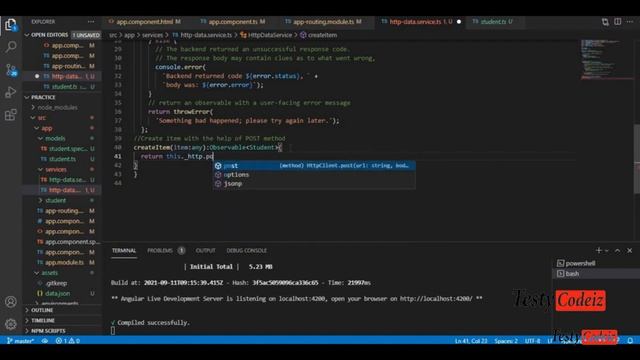Click Ln 41 Col 22 status item
Screen dimensions: 640x360
(471, 340)
